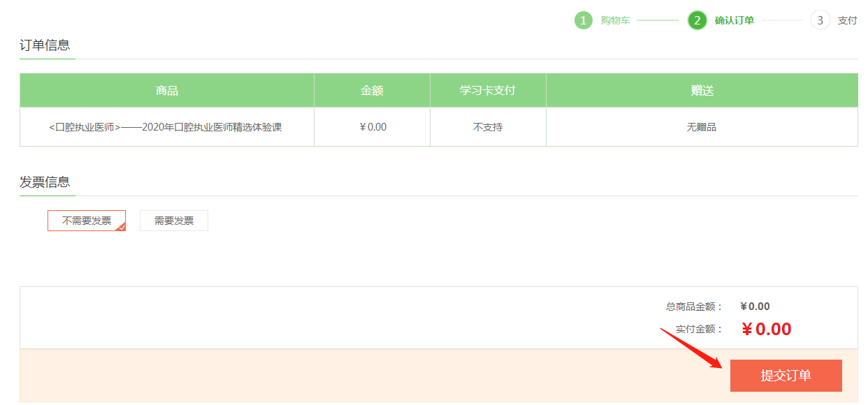Select the 不需要发票 option
The height and width of the screenshot is (405, 868).
86,221
